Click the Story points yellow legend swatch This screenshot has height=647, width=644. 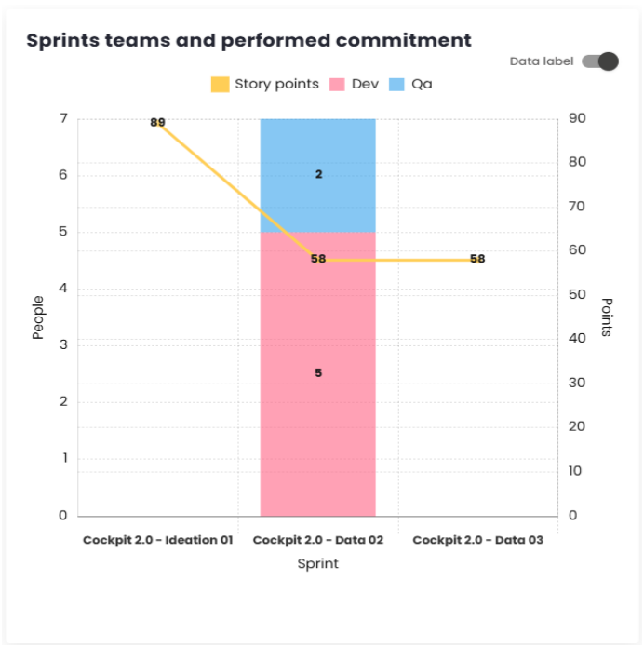coord(220,84)
